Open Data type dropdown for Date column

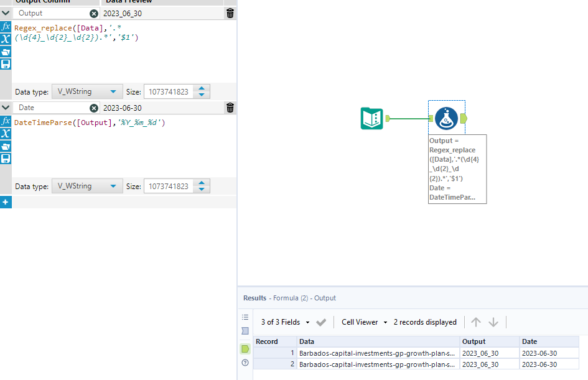tap(87, 186)
